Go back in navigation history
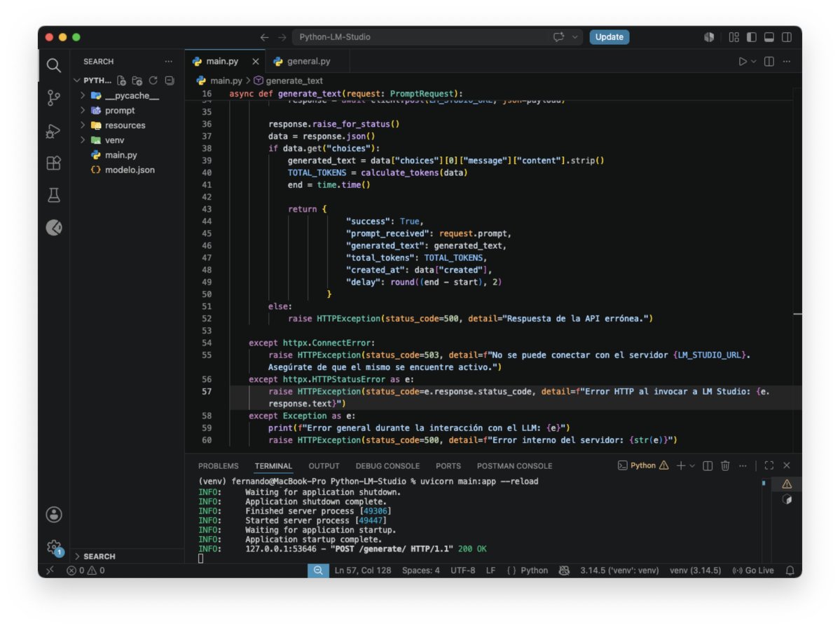The image size is (840, 628). (264, 37)
